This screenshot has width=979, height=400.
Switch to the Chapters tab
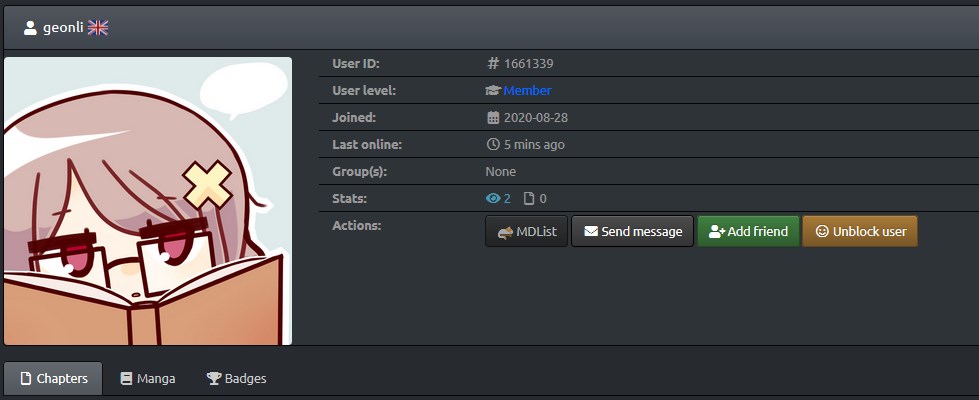[53, 379]
